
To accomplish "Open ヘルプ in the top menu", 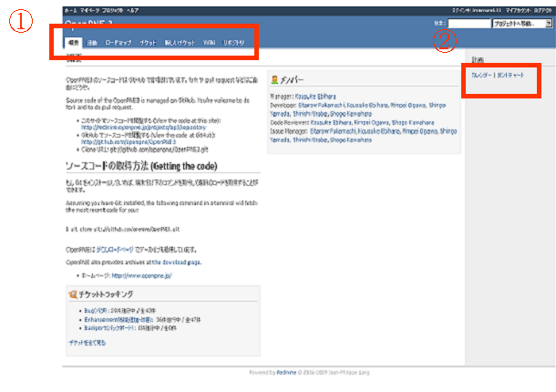I will tap(132, 10).
